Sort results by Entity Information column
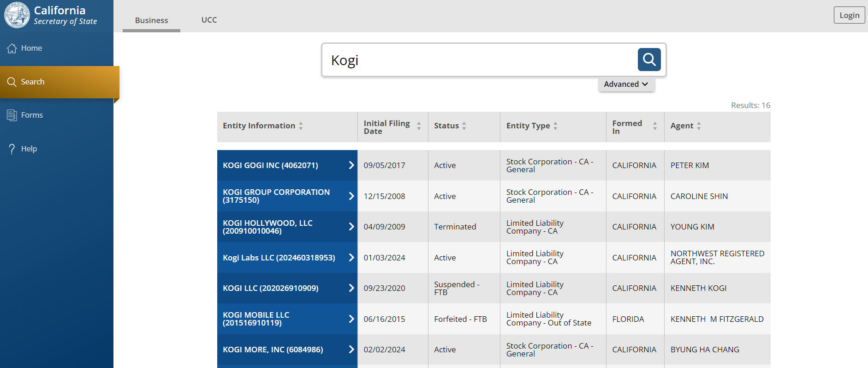This screenshot has width=868, height=368. (x=301, y=126)
